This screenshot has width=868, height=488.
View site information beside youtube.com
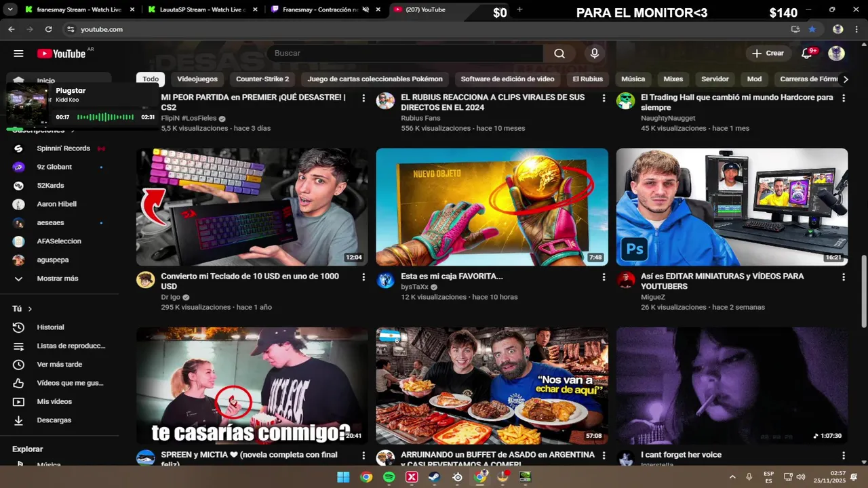coord(70,29)
